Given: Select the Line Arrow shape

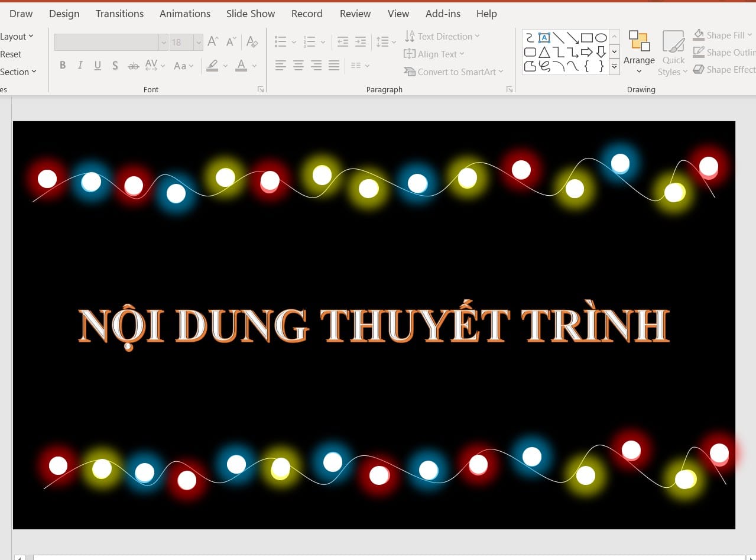Looking at the screenshot, I should [573, 38].
